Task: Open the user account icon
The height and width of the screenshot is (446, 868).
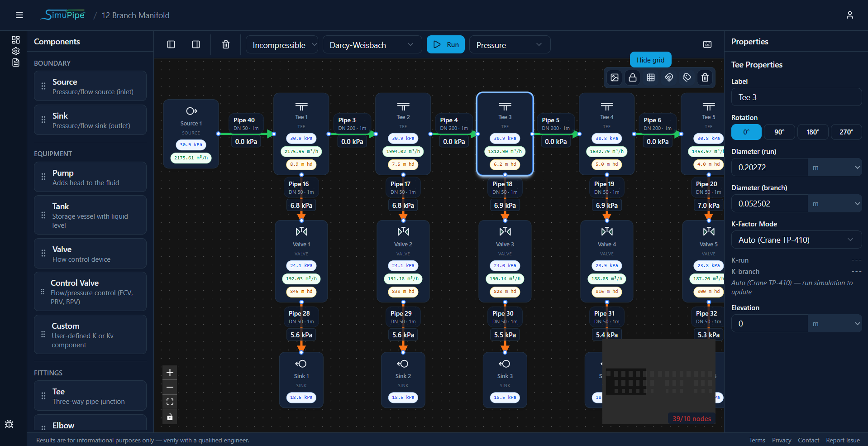Action: (849, 15)
